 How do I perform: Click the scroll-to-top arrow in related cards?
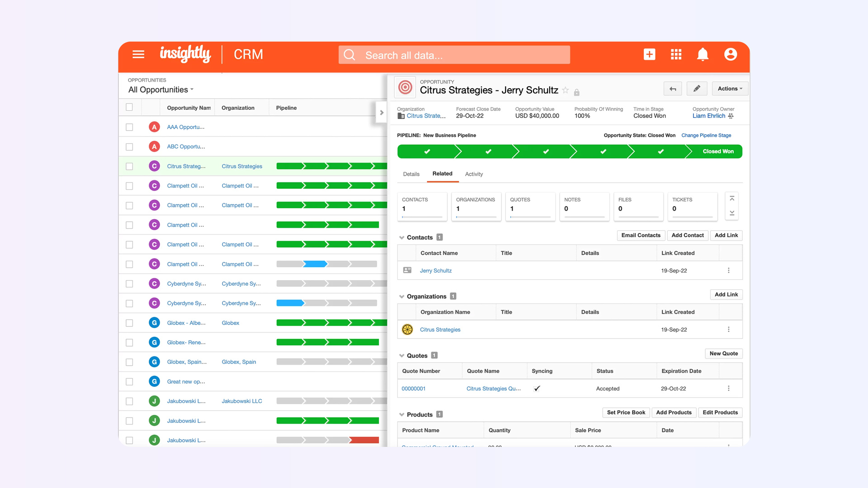point(731,199)
